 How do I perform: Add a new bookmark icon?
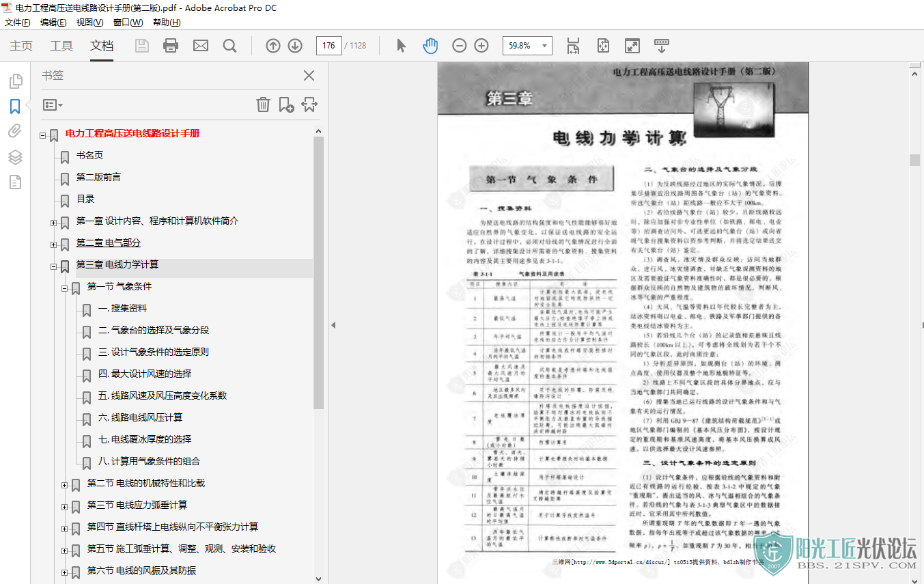(286, 105)
